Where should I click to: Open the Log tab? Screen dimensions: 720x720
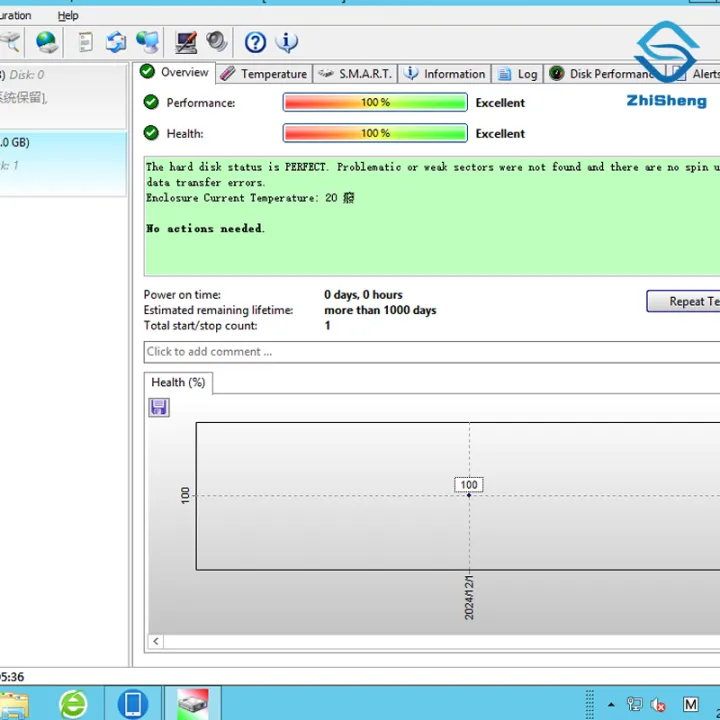pos(517,74)
